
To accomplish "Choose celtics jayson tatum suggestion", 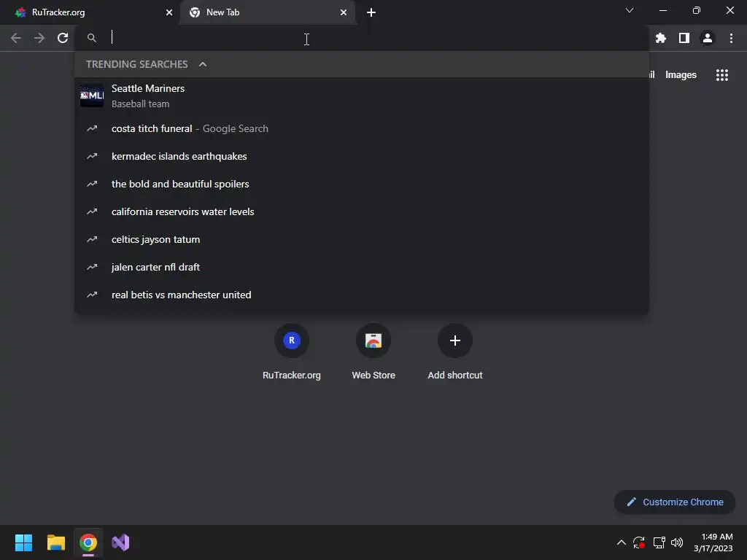I will [x=362, y=239].
